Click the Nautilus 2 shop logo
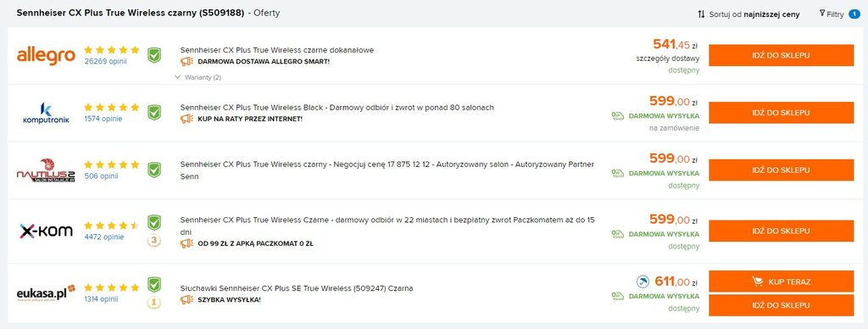Viewport: 868px width, 329px height. (46, 170)
